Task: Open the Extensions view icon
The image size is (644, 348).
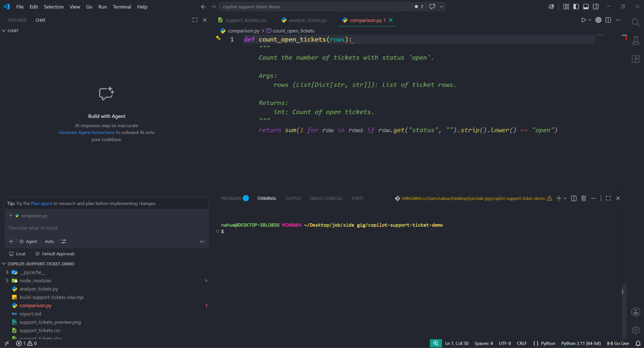Action: pyautogui.click(x=636, y=59)
